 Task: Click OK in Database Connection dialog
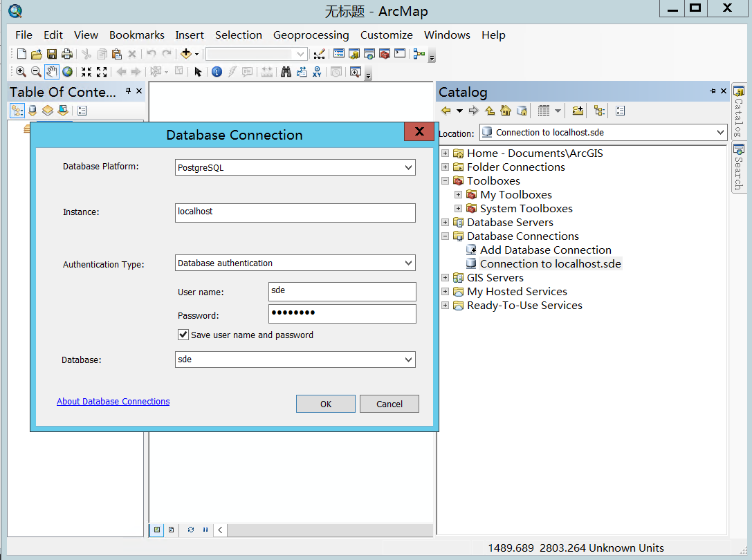click(x=326, y=404)
